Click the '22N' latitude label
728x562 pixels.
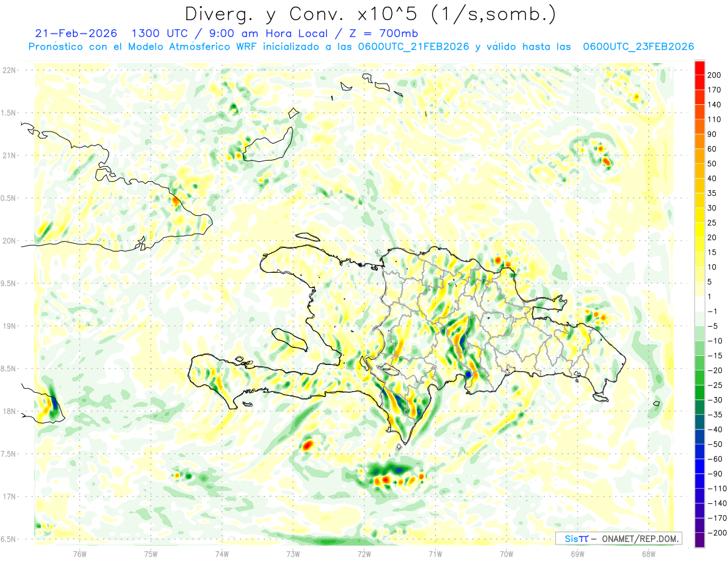point(9,70)
